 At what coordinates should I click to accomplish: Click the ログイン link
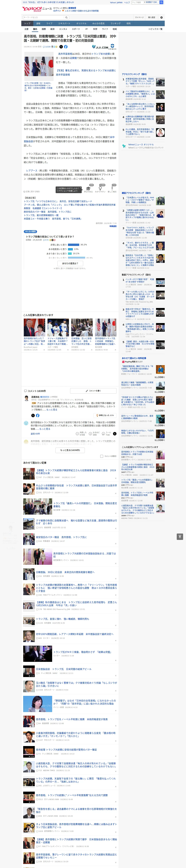(57, 11)
